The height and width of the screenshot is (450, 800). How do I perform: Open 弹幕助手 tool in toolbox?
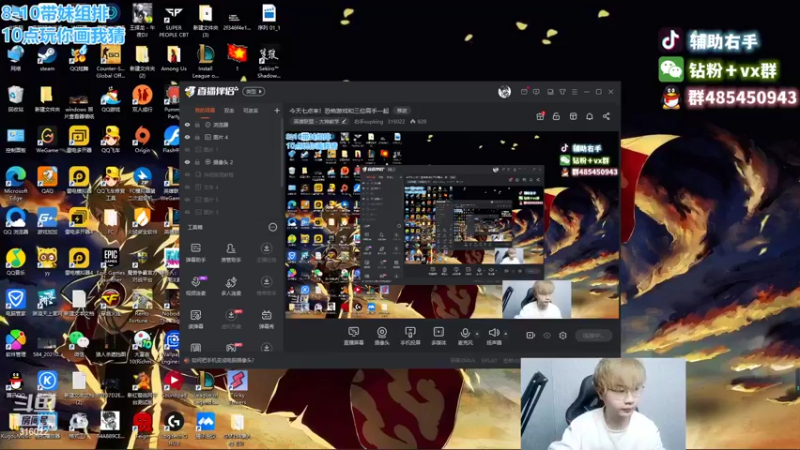point(195,253)
